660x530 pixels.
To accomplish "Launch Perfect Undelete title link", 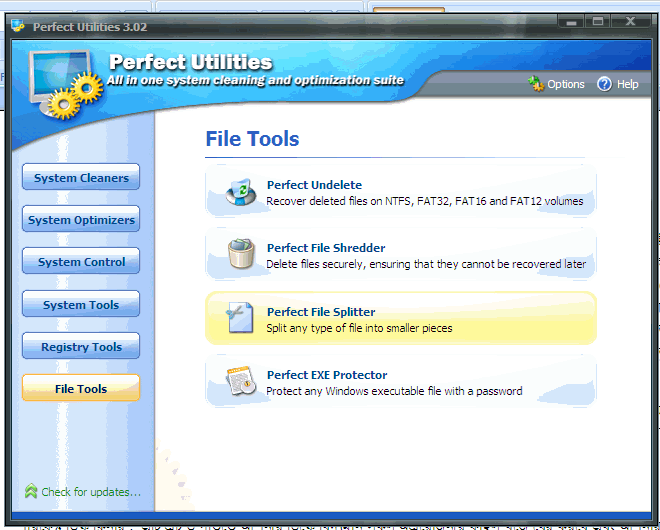I will tap(314, 185).
